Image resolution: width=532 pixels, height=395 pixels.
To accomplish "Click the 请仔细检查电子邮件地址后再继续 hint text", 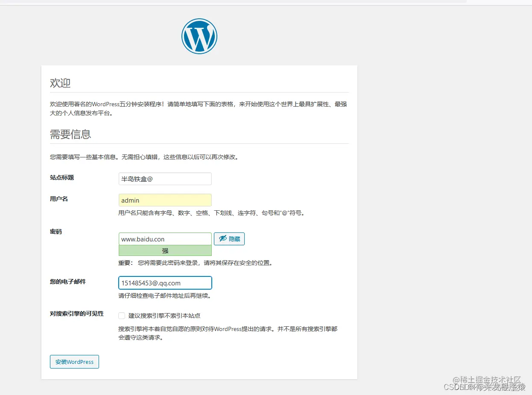I will pyautogui.click(x=164, y=296).
